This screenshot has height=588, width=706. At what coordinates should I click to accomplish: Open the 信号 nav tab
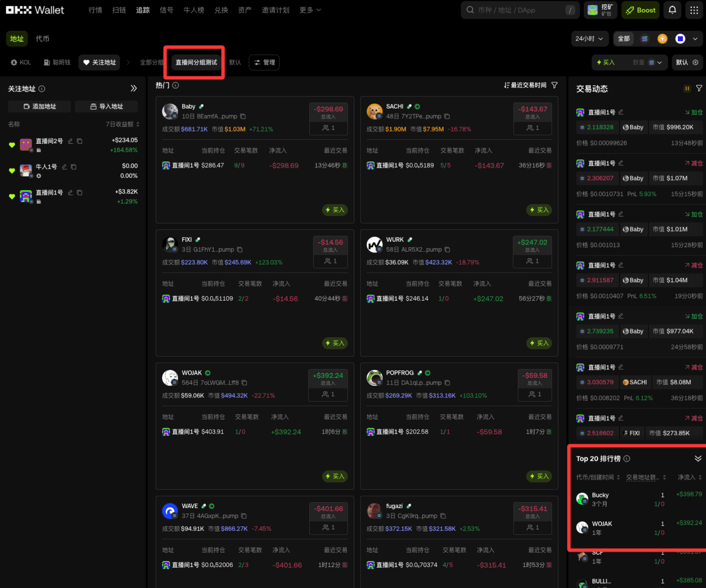click(166, 10)
